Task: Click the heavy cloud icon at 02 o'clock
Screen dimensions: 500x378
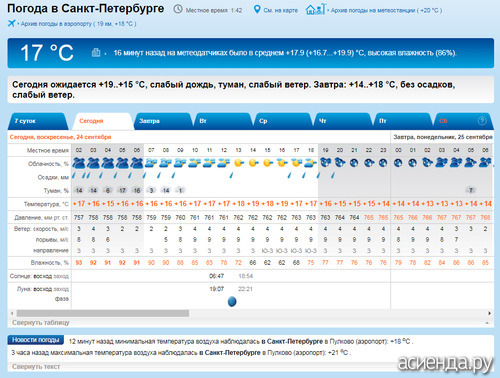Action: pos(79,163)
